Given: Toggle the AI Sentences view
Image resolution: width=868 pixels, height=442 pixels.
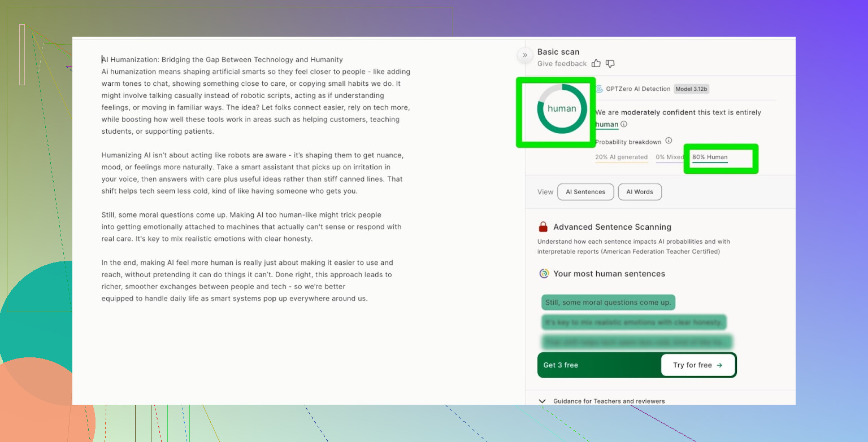Looking at the screenshot, I should click(x=585, y=192).
